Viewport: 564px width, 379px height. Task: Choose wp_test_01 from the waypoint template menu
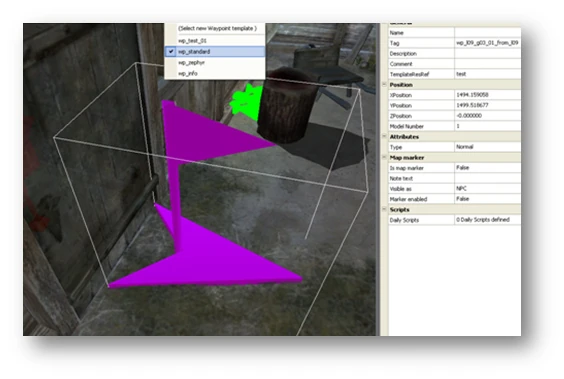pyautogui.click(x=215, y=41)
